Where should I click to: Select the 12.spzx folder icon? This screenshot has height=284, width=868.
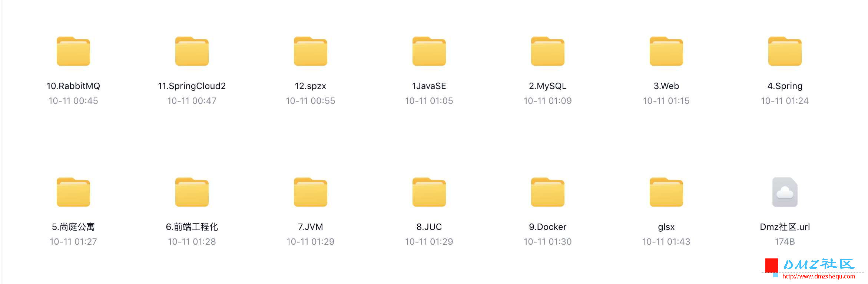(311, 51)
